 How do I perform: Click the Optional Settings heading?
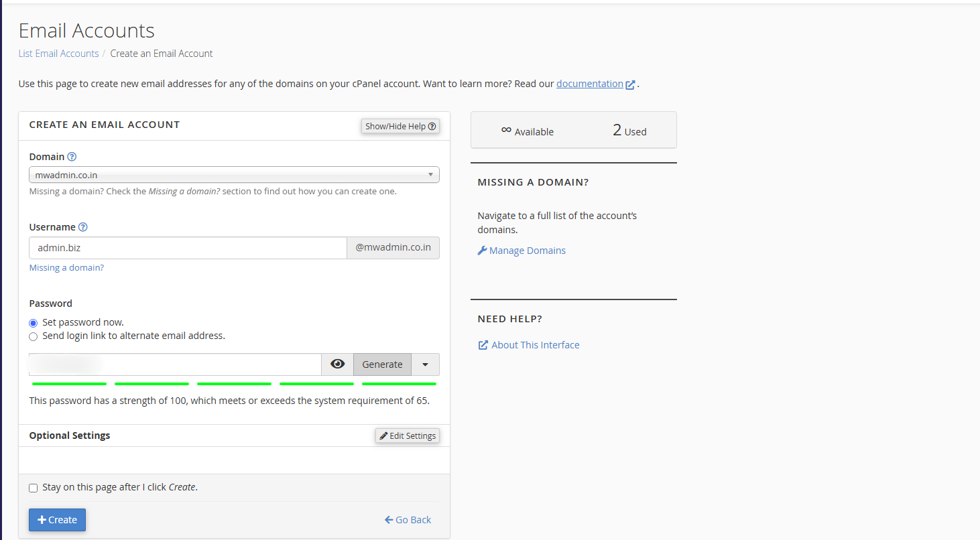[x=70, y=435]
